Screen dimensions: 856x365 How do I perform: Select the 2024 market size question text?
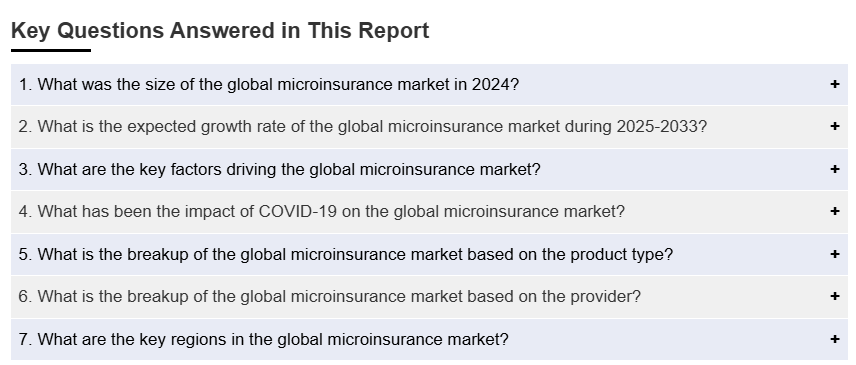pos(269,85)
